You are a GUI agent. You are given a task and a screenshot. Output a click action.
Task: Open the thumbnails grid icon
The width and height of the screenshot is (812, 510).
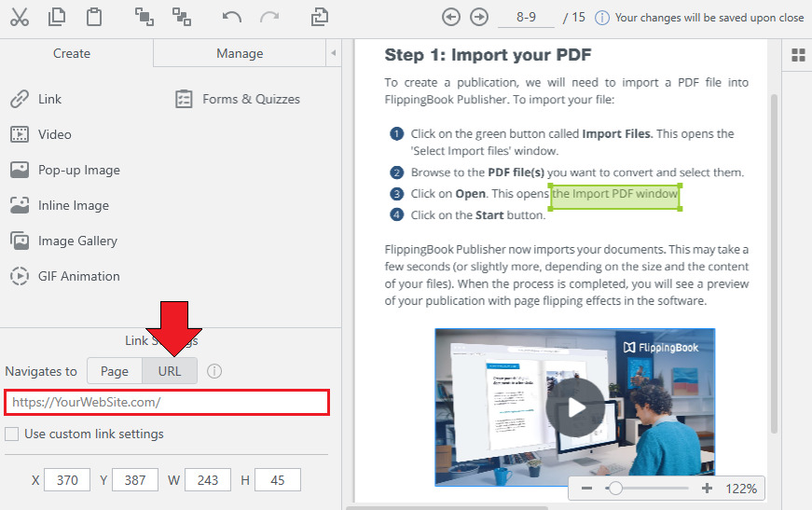click(798, 55)
